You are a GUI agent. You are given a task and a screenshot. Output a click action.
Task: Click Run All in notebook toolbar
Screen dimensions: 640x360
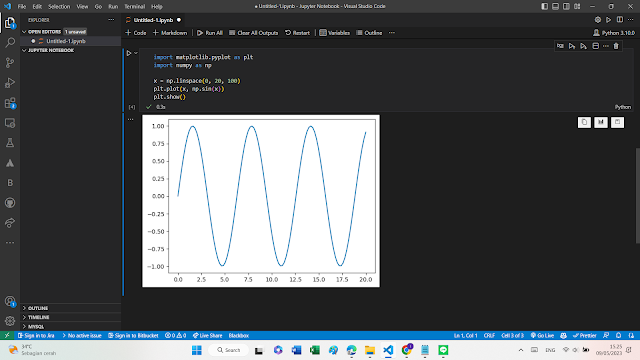point(210,33)
